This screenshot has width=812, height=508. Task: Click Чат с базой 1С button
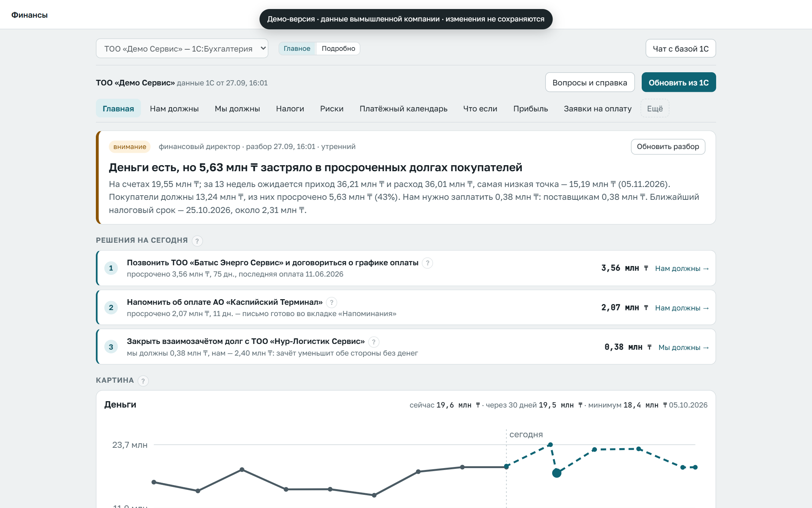coord(681,49)
